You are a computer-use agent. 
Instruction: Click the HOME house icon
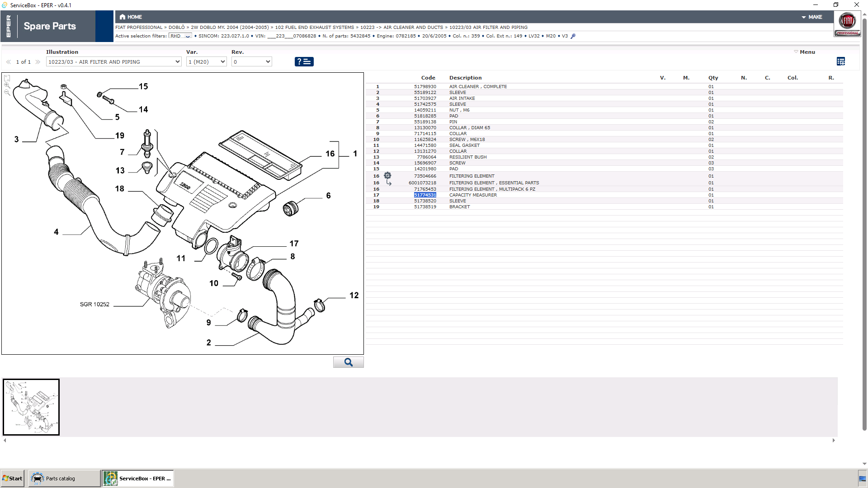pyautogui.click(x=123, y=17)
